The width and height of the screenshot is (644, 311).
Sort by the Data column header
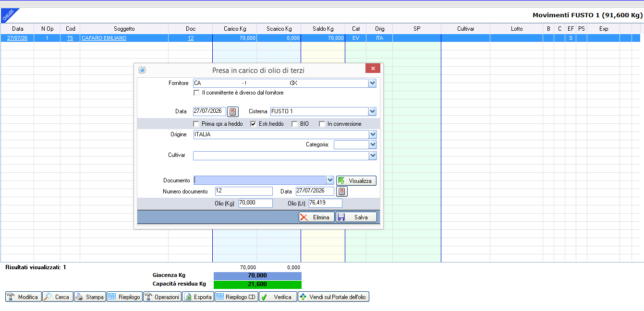click(17, 29)
